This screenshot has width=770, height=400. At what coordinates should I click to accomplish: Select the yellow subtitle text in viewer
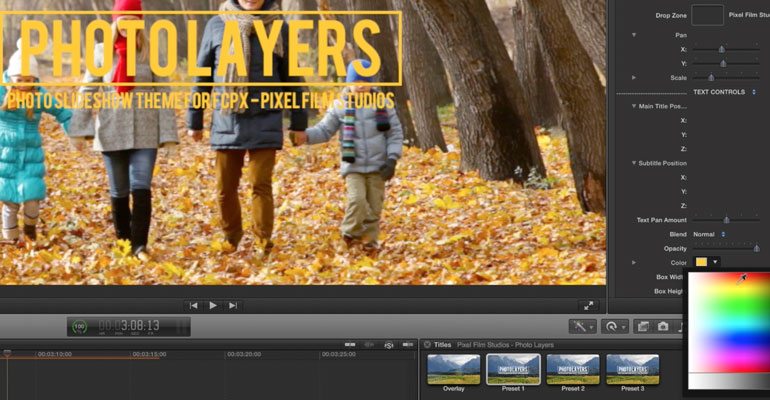pos(200,101)
